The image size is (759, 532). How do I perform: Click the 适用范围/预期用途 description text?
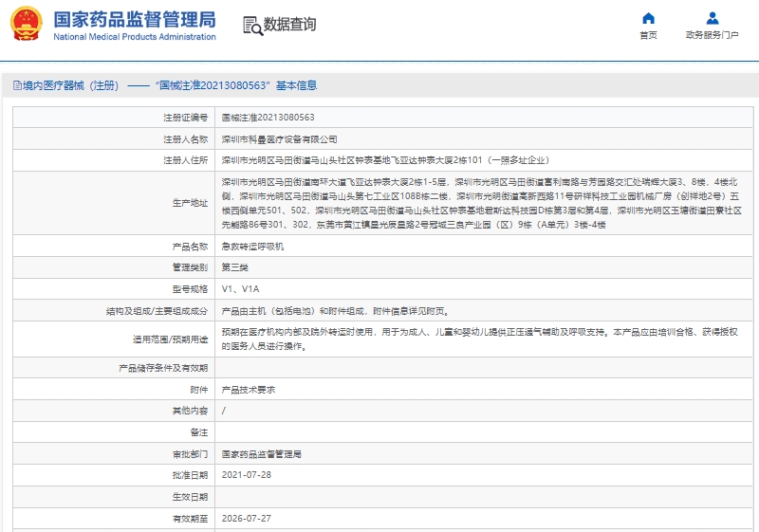[480, 339]
